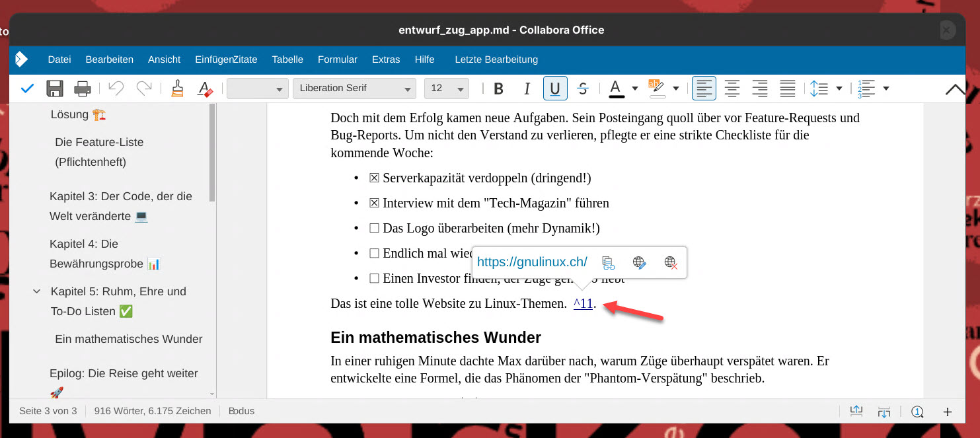The width and height of the screenshot is (980, 438).
Task: Click the font color swatch with red underline
Action: pyautogui.click(x=616, y=89)
